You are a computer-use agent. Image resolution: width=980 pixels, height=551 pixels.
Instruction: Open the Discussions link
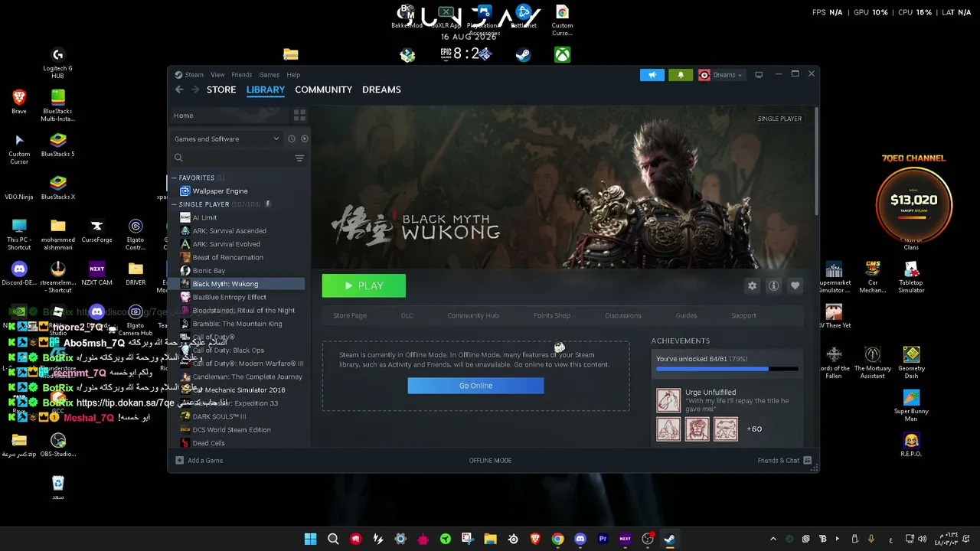tap(623, 315)
